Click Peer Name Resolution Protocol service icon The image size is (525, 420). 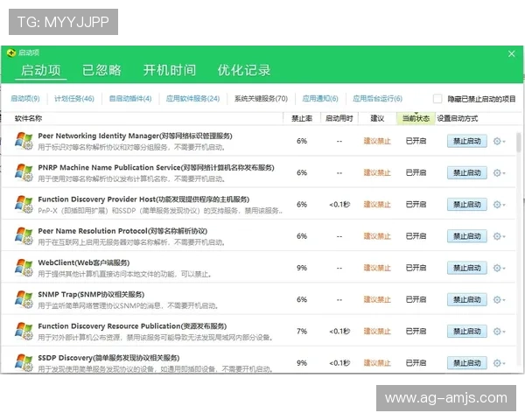click(x=24, y=235)
